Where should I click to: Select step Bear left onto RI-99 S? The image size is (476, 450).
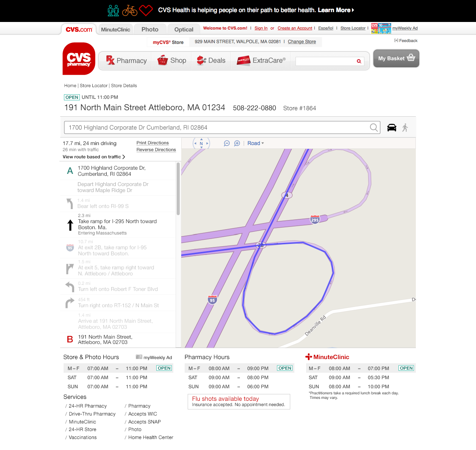click(118, 203)
